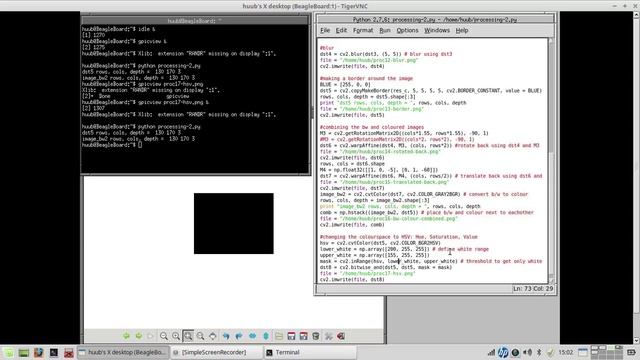Launch the file manager taskbar launcher
Viewport: 640px width, 360px height.
[38, 352]
